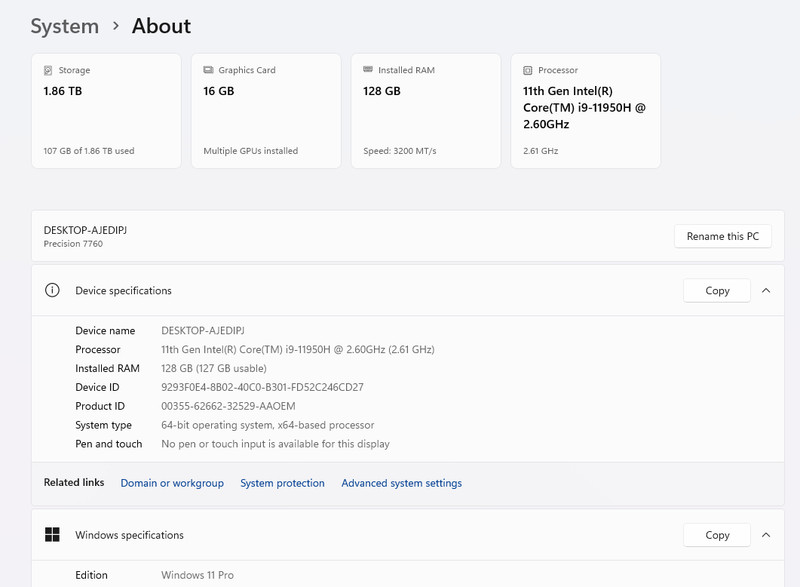The width and height of the screenshot is (800, 587).
Task: Copy the Device specifications
Action: pyautogui.click(x=717, y=290)
